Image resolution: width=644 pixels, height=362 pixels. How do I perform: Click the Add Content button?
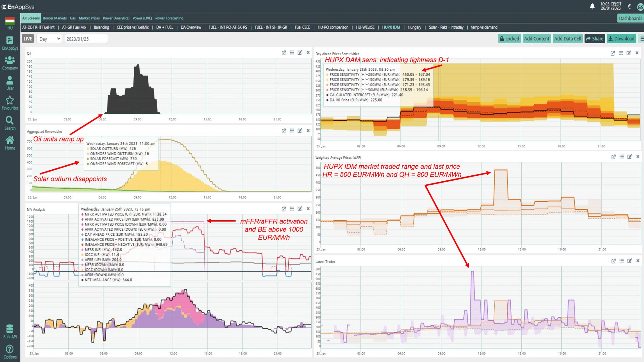[537, 39]
